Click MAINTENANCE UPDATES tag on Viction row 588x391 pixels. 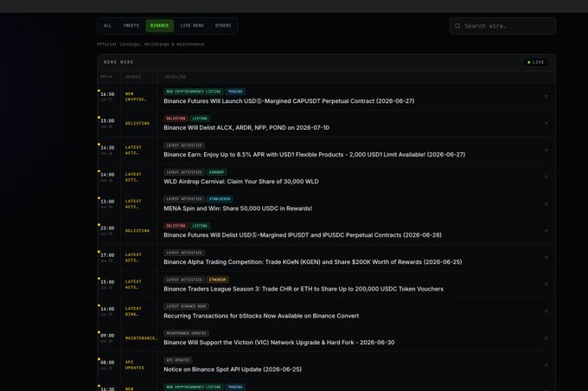[x=187, y=333]
